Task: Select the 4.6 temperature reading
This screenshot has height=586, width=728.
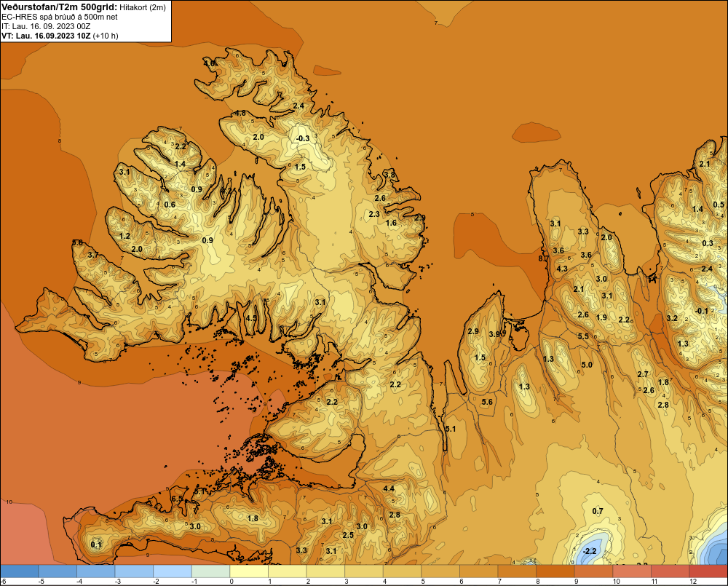Action: (x=210, y=63)
